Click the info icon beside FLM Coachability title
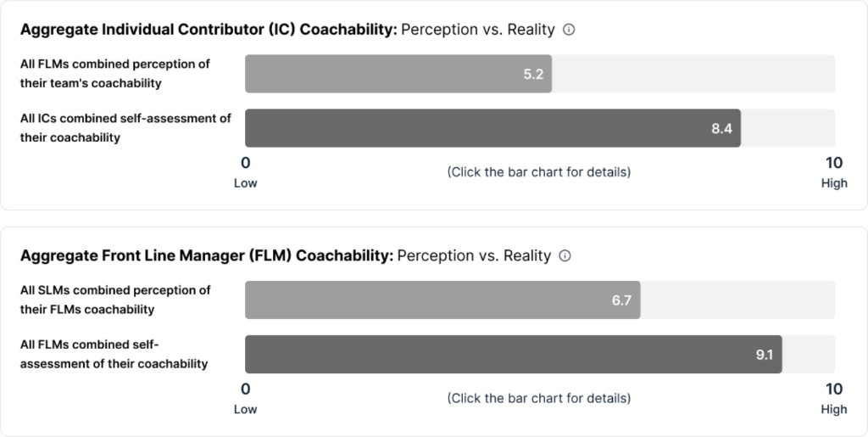Screen dimensions: 868x437 coord(565,256)
